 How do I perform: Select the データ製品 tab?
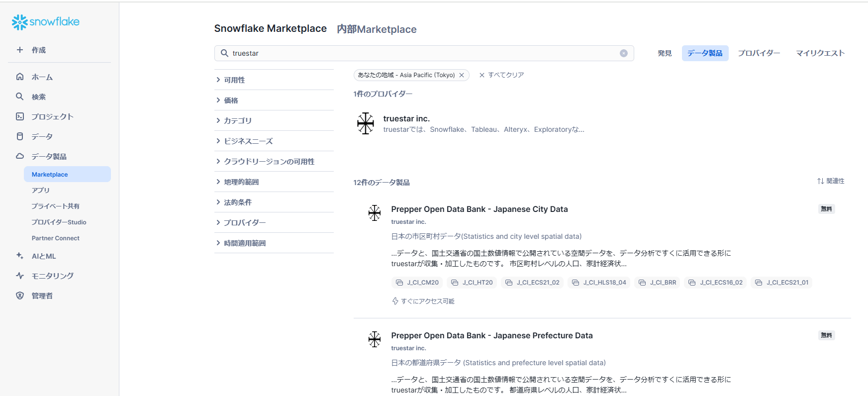(x=705, y=53)
